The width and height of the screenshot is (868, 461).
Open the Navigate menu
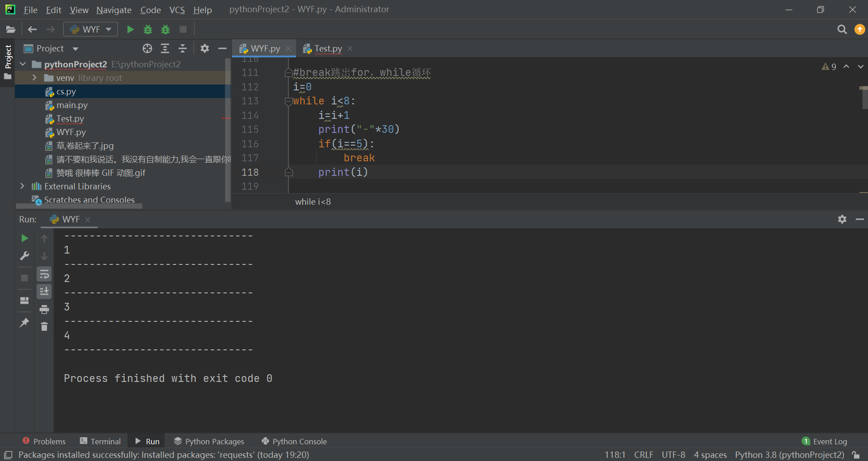(x=114, y=9)
